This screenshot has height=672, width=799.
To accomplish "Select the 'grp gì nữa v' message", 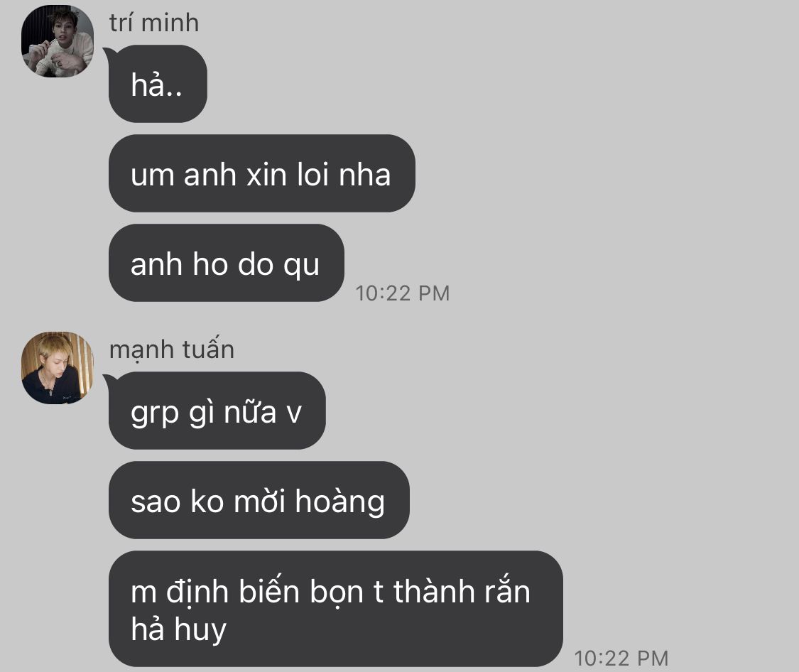I will click(217, 411).
